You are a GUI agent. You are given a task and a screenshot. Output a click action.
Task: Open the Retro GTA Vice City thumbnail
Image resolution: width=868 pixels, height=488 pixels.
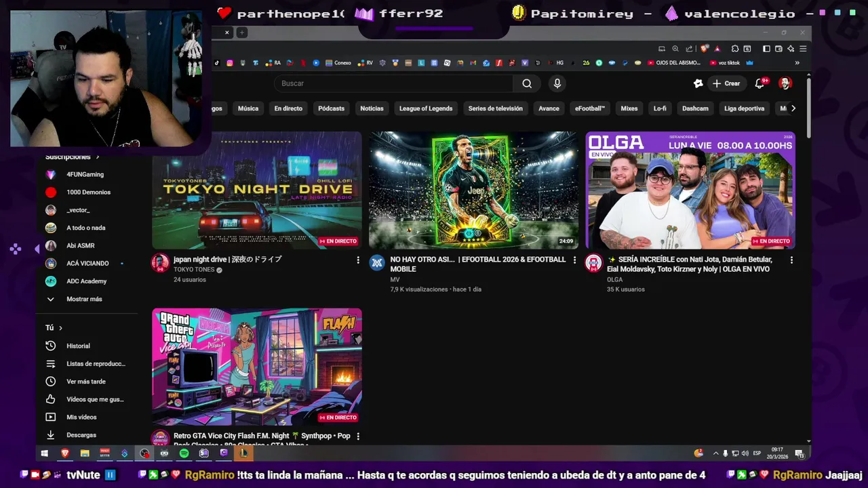(x=257, y=367)
